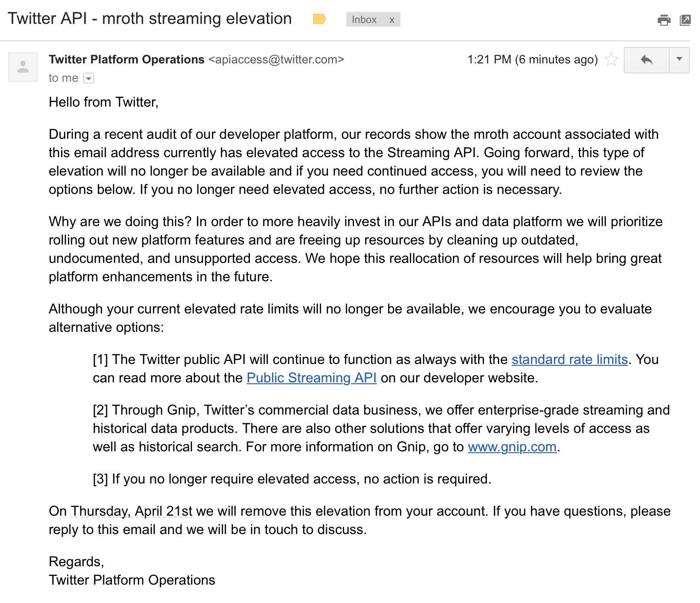Screen dimensions: 700x603
Task: Click subject 'Twitter API - mroth streaming elevation'
Action: click(x=150, y=19)
